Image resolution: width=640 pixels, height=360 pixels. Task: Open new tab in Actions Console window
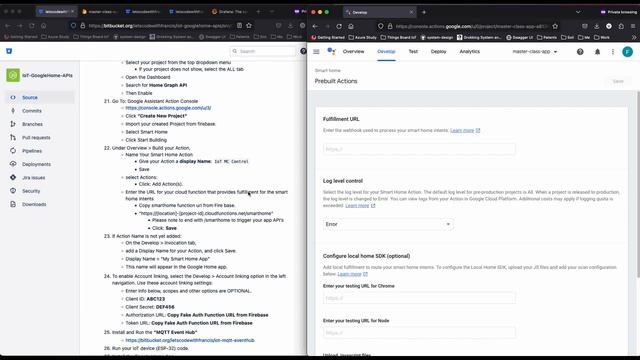424,12
